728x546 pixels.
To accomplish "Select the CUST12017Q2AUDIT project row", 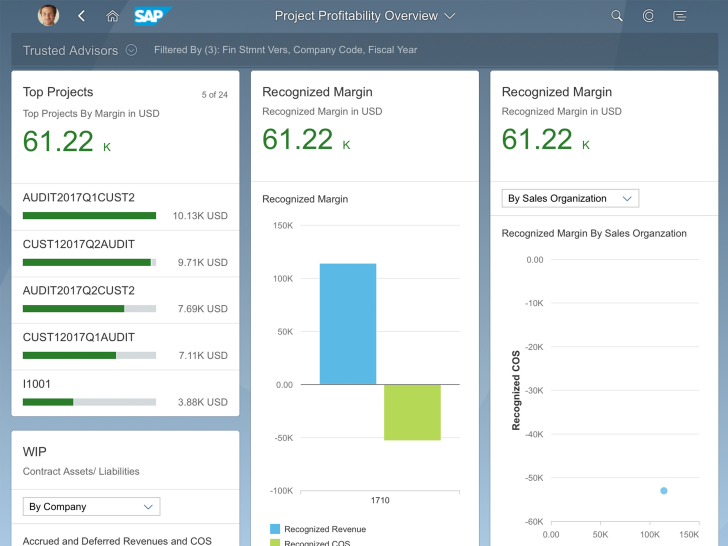I will tap(125, 253).
